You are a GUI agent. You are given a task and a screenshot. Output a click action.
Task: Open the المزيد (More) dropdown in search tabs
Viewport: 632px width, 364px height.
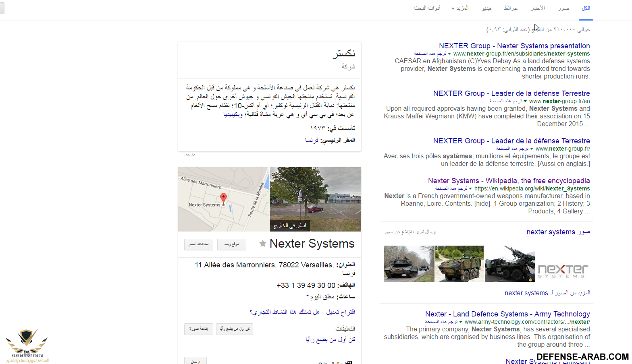pos(460,8)
